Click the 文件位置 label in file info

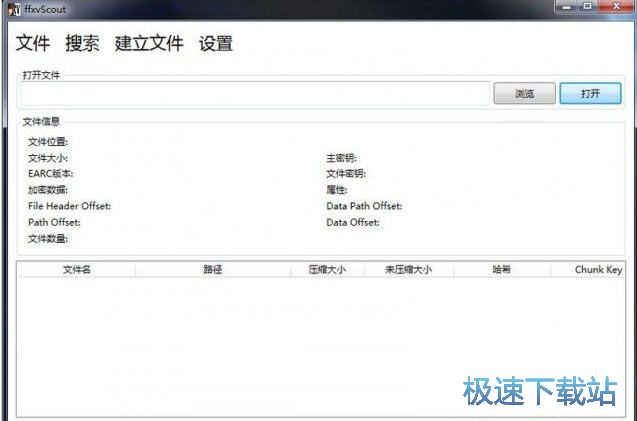(48, 142)
